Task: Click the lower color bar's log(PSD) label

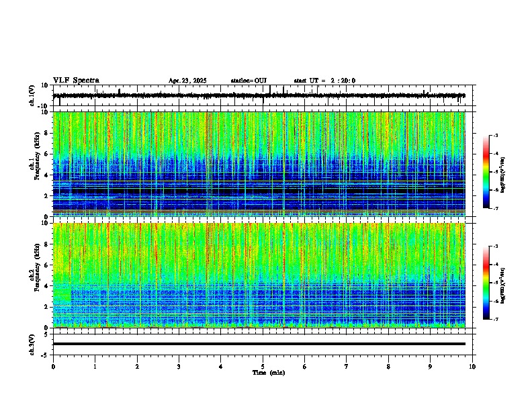Action: [503, 285]
